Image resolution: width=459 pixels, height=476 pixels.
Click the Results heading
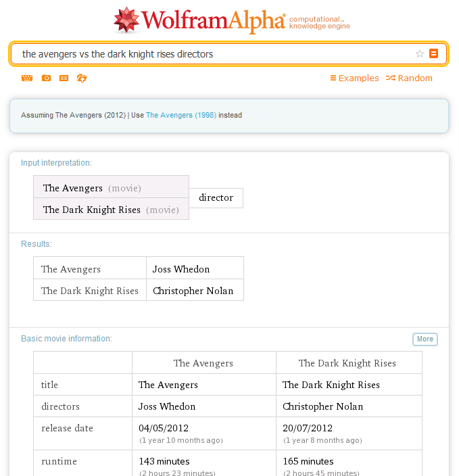coord(37,244)
